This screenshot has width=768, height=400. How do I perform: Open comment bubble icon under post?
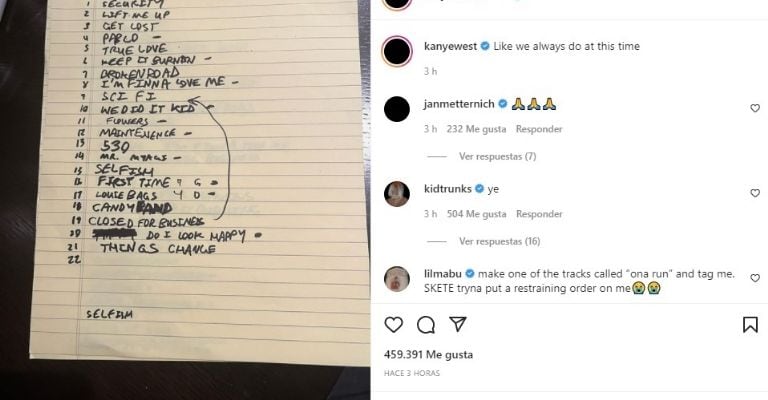[x=426, y=325]
